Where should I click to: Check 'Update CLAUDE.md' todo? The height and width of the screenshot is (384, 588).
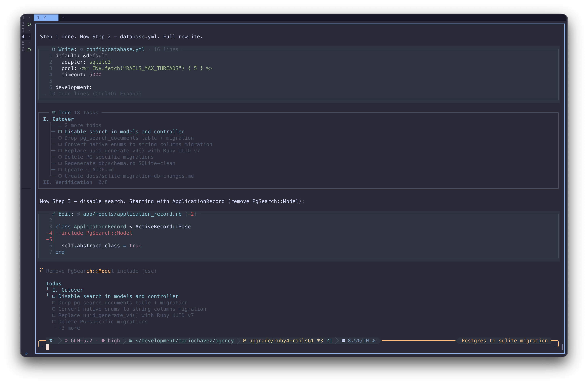[60, 170]
